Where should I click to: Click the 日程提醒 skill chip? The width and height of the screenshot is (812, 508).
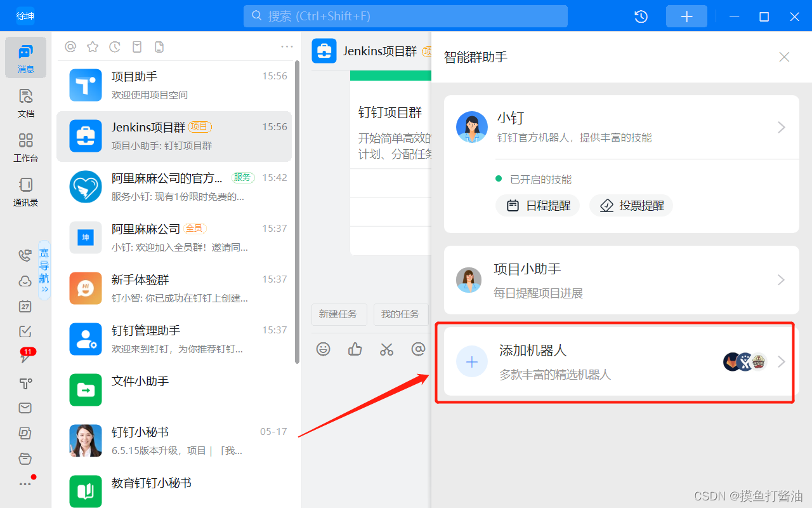pos(538,206)
